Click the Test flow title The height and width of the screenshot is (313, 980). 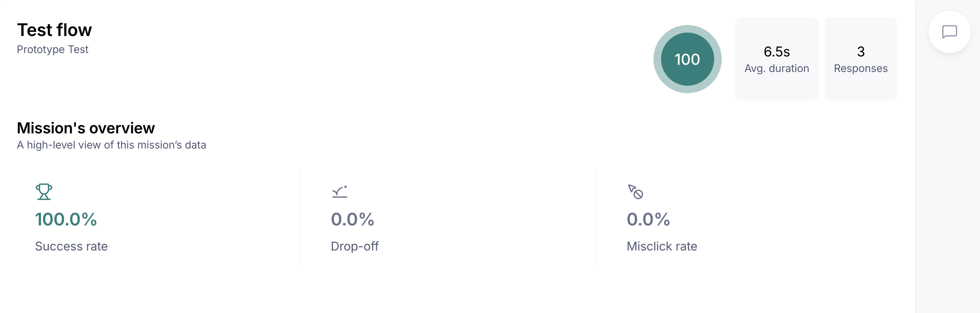[x=54, y=30]
